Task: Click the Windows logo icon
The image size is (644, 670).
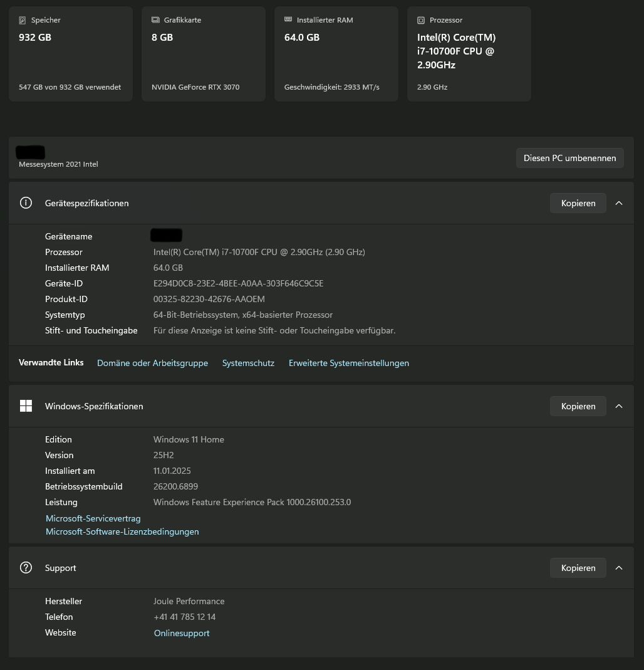Action: coord(26,406)
